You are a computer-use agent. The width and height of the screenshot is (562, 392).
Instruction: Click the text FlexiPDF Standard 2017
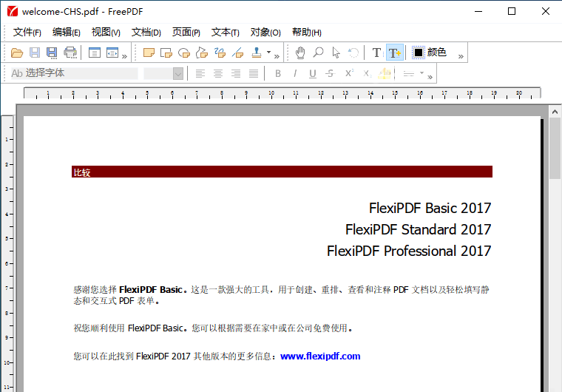point(419,229)
